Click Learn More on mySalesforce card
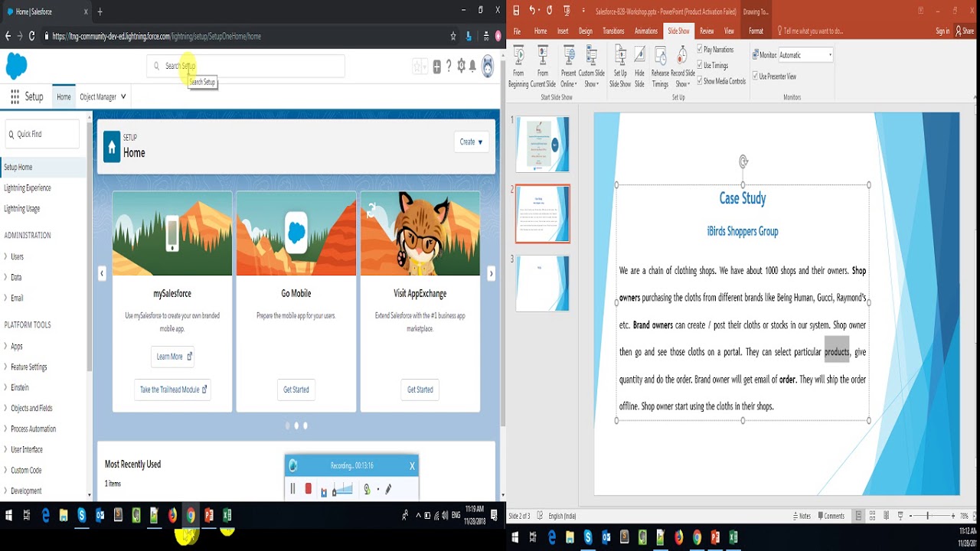Viewport: 980px width, 551px height. (172, 357)
